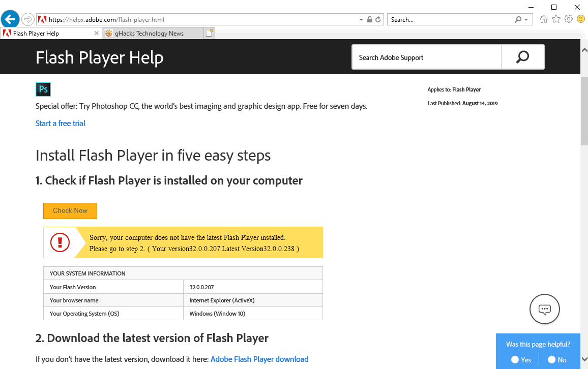Screen dimensions: 588x369
Task: Click the Internet Explorer (ActiveX) cell
Action: coord(253,300)
